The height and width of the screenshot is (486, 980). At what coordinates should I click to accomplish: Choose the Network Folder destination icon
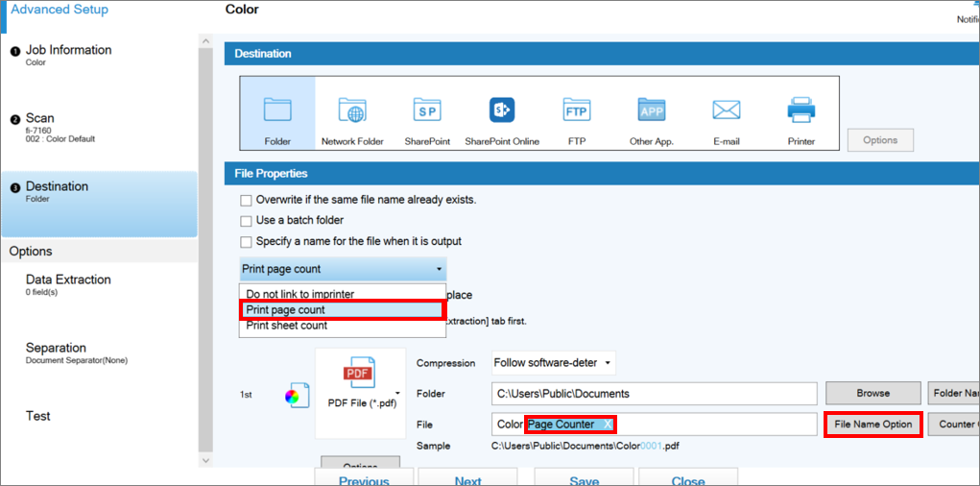tap(352, 116)
